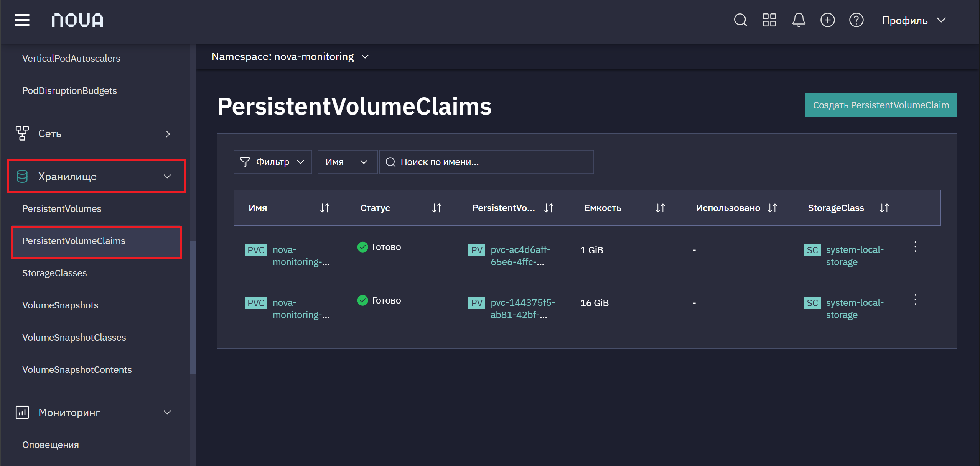
Task: Open VolumeSnapshots in the sidebar
Action: [x=60, y=305]
